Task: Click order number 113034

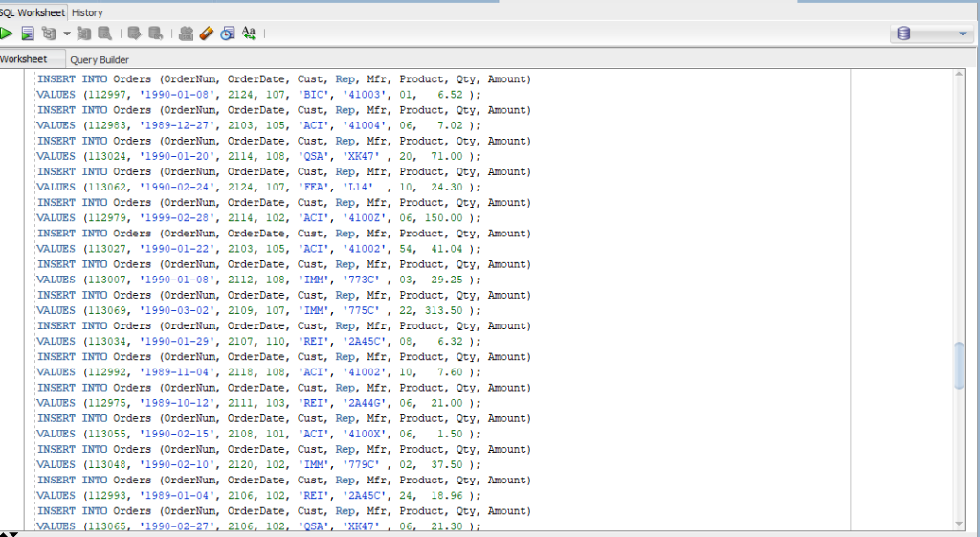Action: [x=107, y=342]
